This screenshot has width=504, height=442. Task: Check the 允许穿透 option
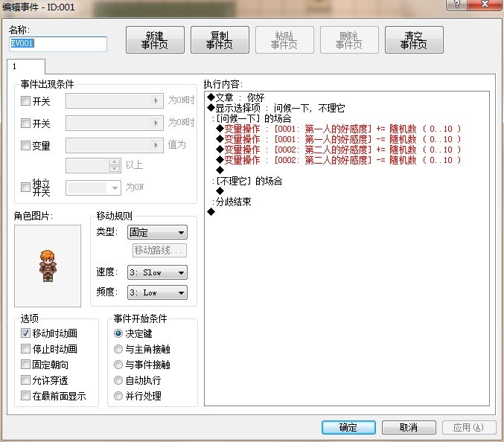(25, 380)
